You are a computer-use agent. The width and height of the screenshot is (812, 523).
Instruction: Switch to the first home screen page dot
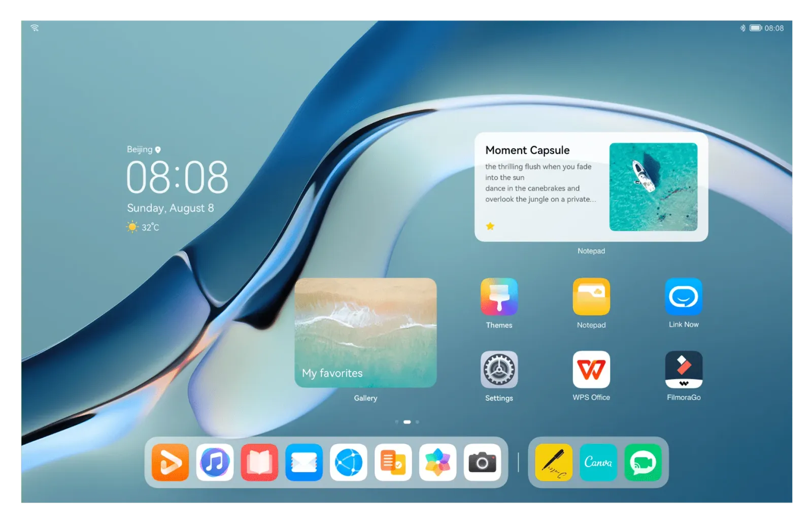click(397, 422)
